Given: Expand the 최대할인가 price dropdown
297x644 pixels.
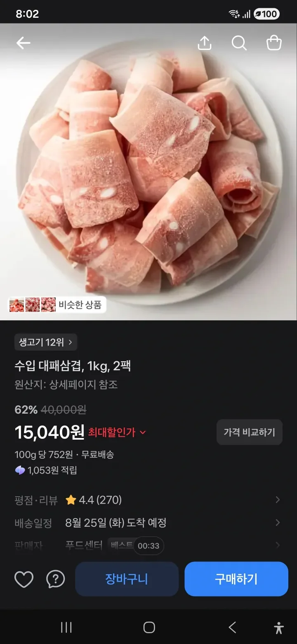Looking at the screenshot, I should [117, 432].
